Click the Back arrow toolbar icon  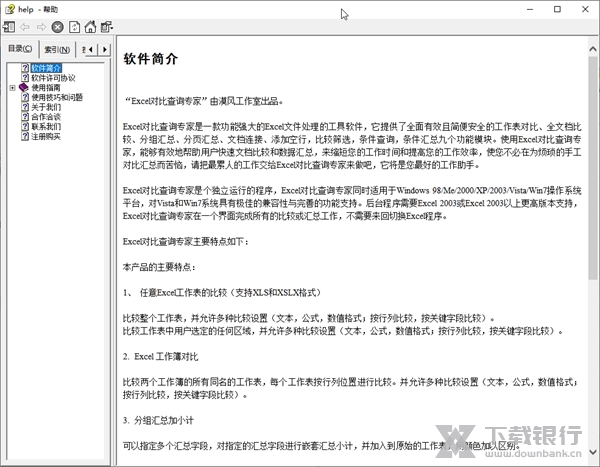(x=25, y=27)
